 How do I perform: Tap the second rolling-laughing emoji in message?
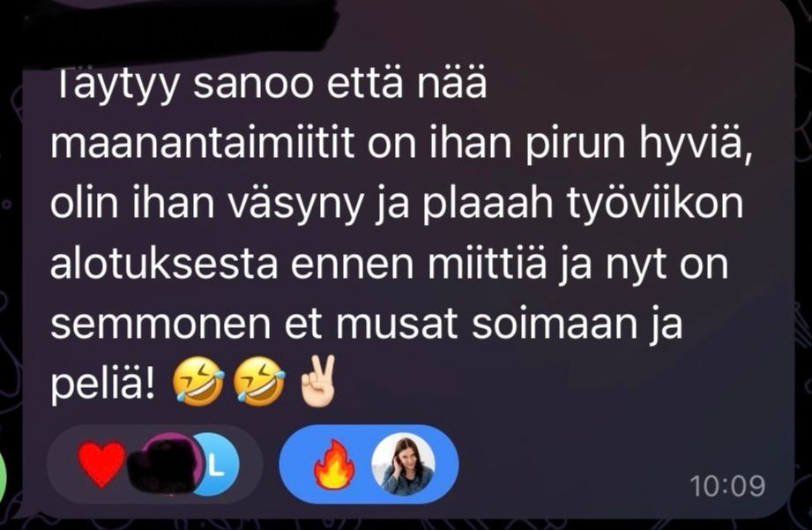pyautogui.click(x=259, y=381)
